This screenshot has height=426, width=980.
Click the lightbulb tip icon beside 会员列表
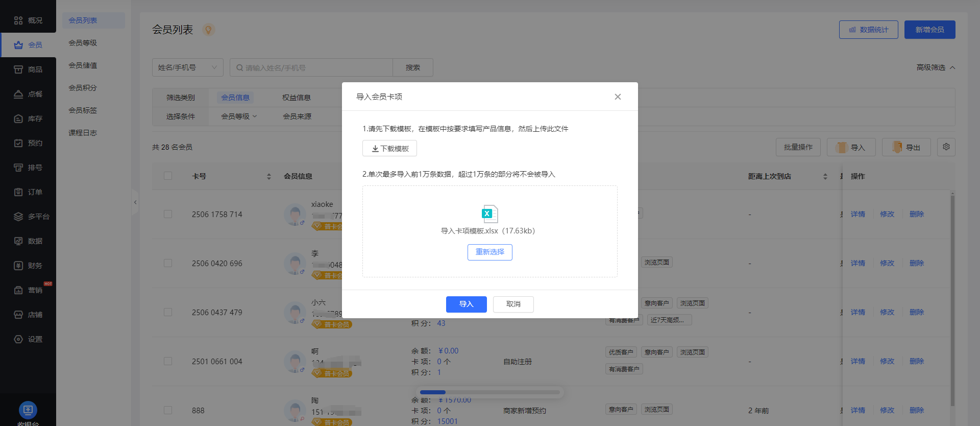point(208,30)
